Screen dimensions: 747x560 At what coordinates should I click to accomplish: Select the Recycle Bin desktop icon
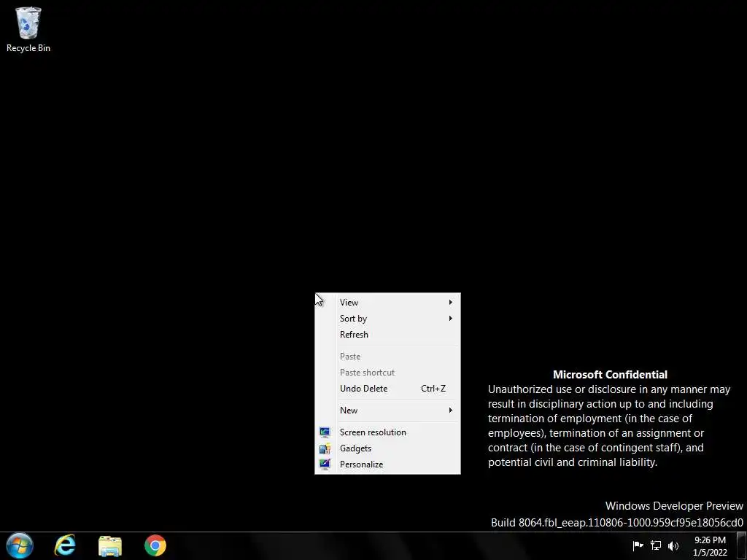tap(28, 28)
